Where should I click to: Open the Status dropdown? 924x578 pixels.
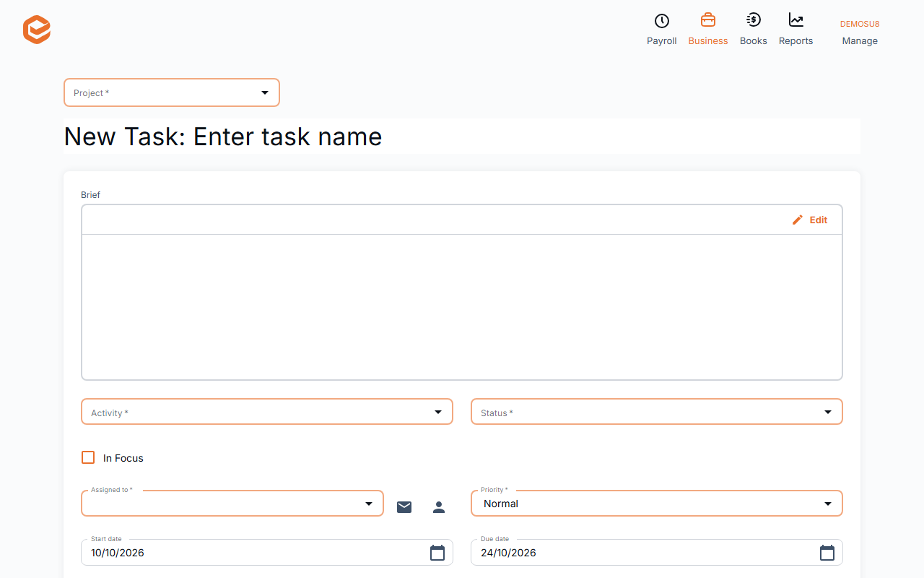point(657,412)
